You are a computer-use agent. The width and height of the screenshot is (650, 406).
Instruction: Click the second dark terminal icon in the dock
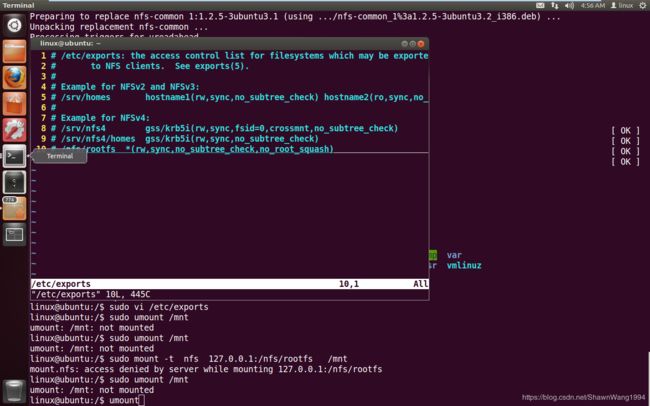point(14,182)
